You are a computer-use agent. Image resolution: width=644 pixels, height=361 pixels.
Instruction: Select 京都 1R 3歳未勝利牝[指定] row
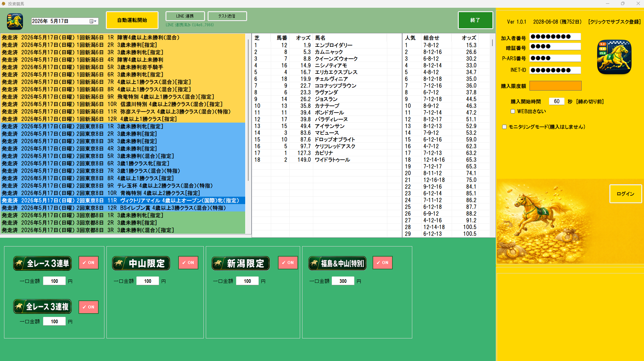123,216
